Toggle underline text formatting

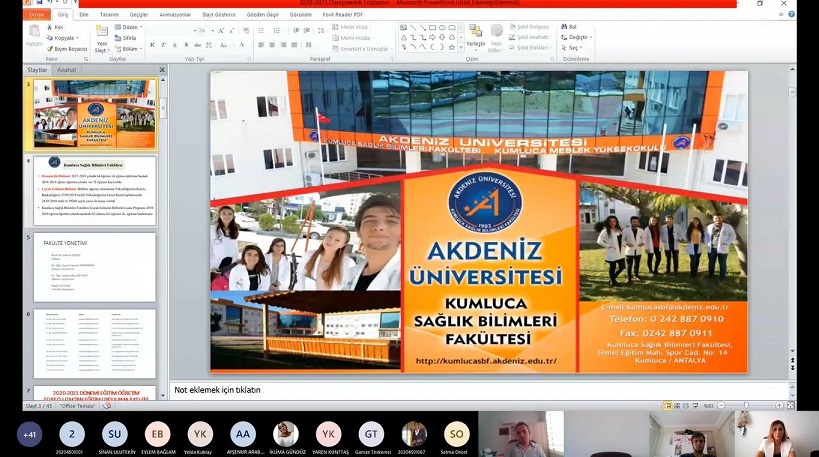pos(174,45)
